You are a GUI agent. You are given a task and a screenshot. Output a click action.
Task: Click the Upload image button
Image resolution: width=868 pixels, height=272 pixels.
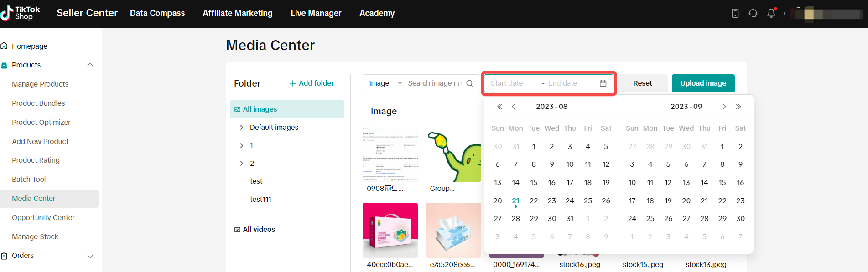(x=703, y=83)
